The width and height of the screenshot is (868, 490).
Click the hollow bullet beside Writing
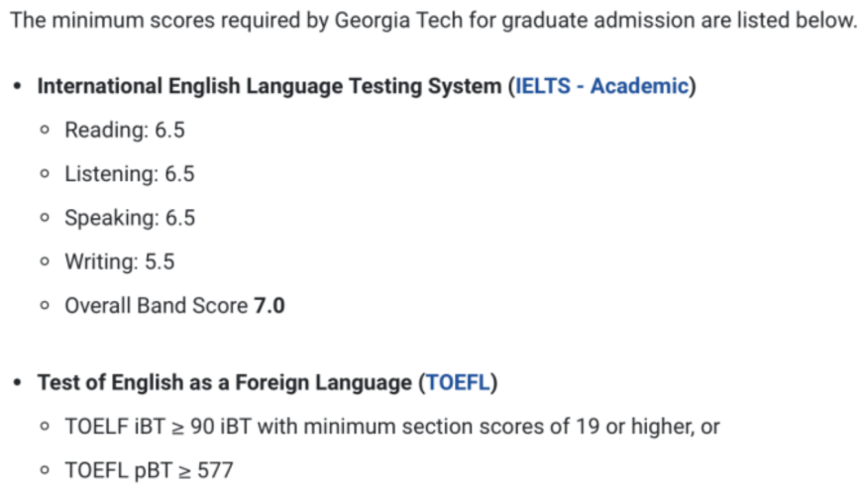click(45, 261)
